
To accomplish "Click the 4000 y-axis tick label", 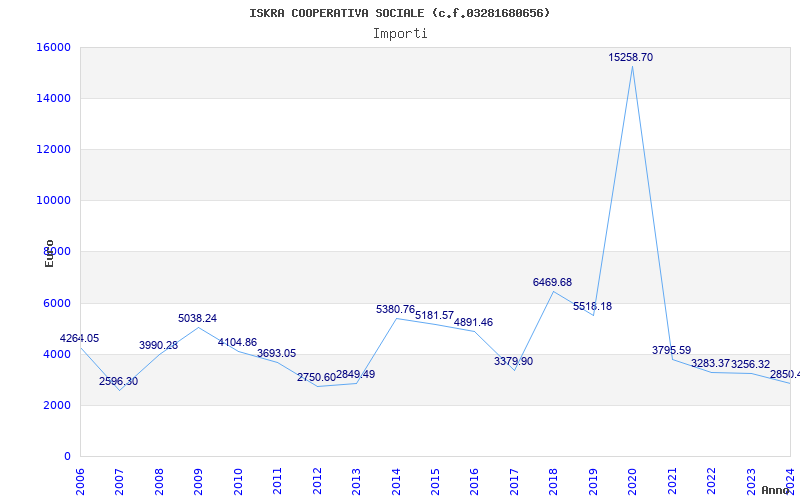I will pyautogui.click(x=57, y=354).
